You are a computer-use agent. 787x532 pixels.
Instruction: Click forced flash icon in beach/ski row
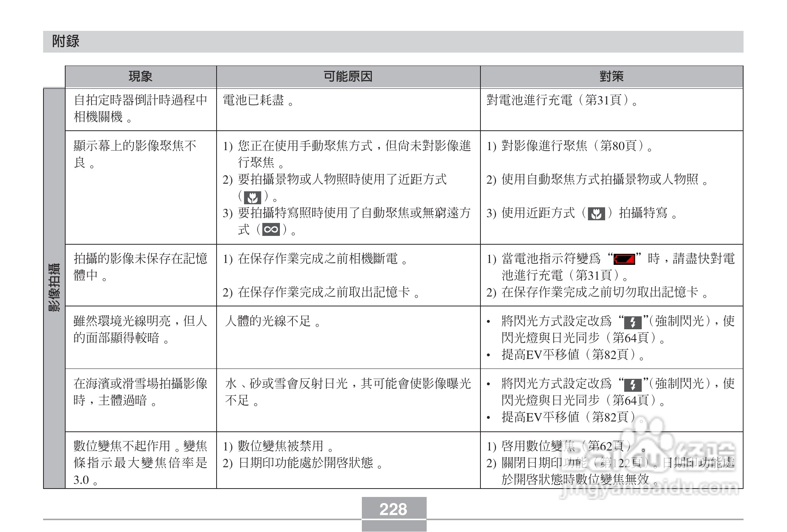[x=633, y=385]
